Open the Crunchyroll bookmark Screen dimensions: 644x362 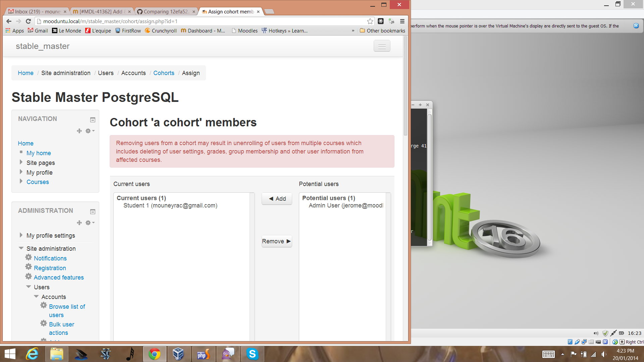[161, 31]
